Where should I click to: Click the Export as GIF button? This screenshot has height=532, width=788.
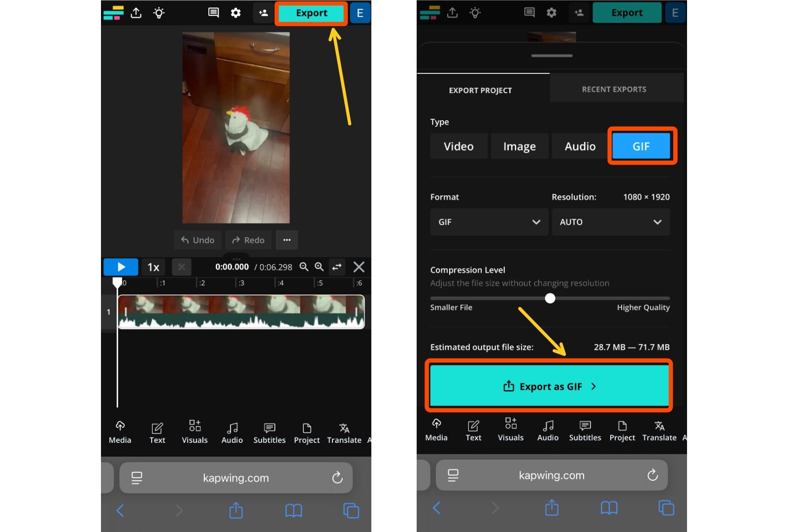coord(549,386)
